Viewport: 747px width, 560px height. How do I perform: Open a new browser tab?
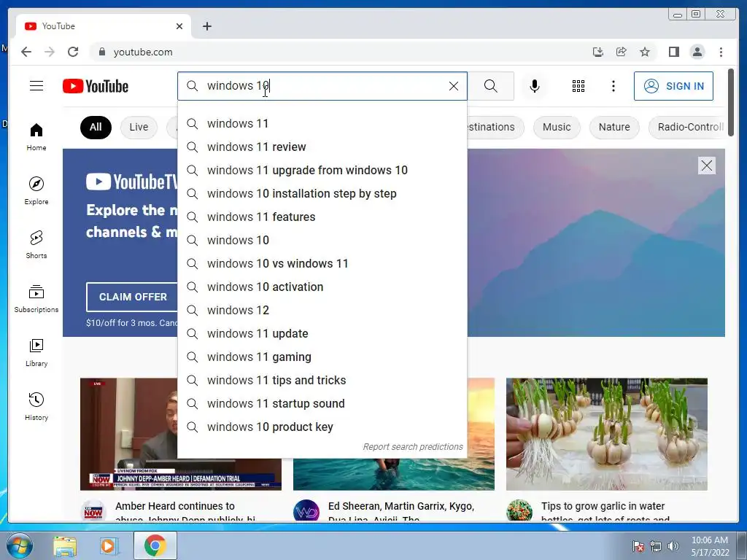[206, 26]
